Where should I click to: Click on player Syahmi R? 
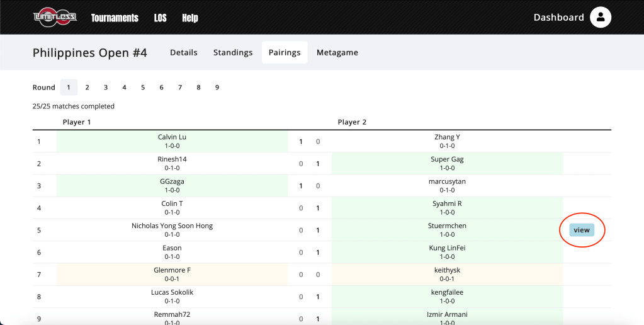click(447, 203)
